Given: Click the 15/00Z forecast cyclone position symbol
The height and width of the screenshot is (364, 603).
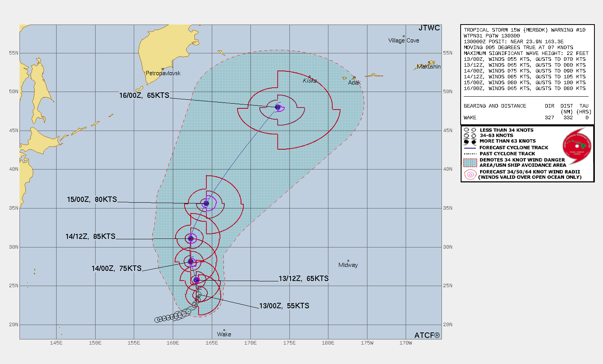Looking at the screenshot, I should click(206, 203).
